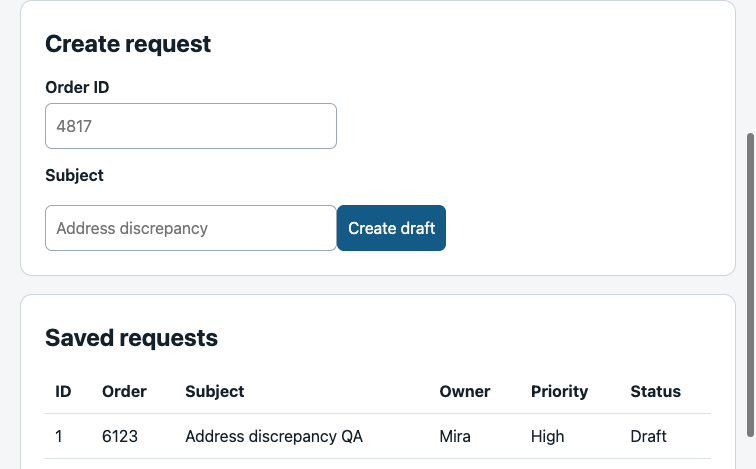756x469 pixels.
Task: Click the Order column header
Action: (124, 391)
